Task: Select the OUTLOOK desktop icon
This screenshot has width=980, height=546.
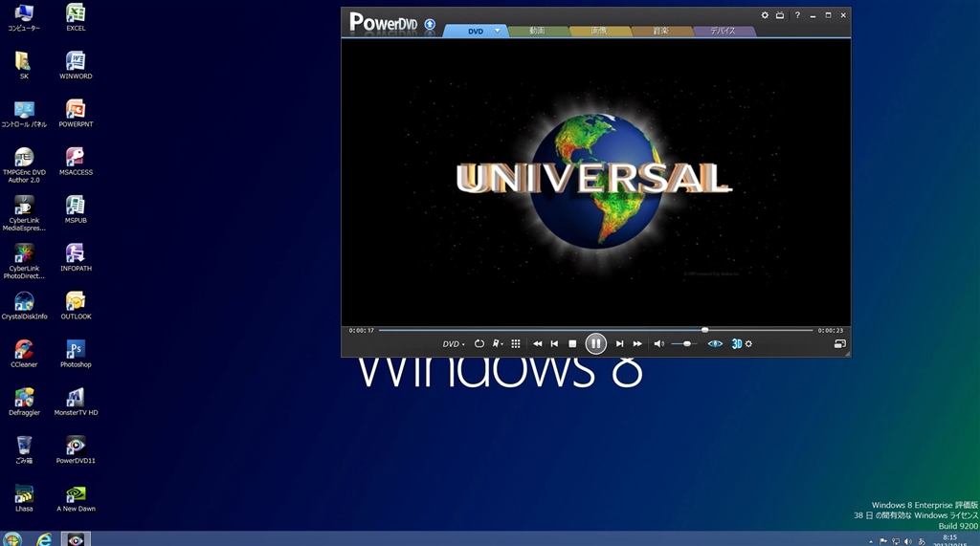Action: point(76,306)
